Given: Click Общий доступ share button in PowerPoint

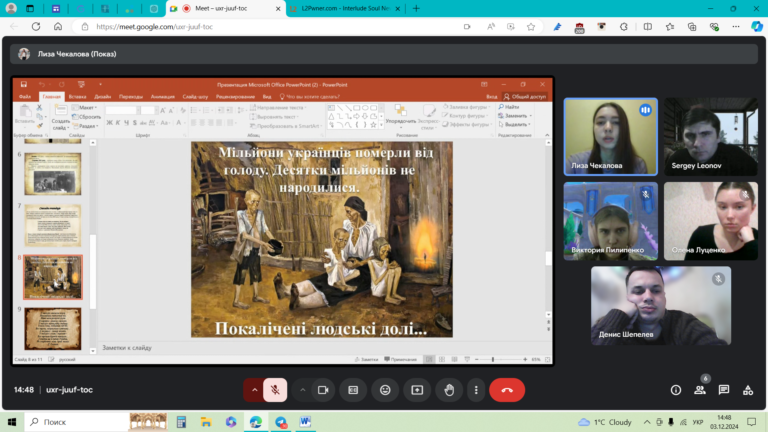Looking at the screenshot, I should [x=525, y=96].
